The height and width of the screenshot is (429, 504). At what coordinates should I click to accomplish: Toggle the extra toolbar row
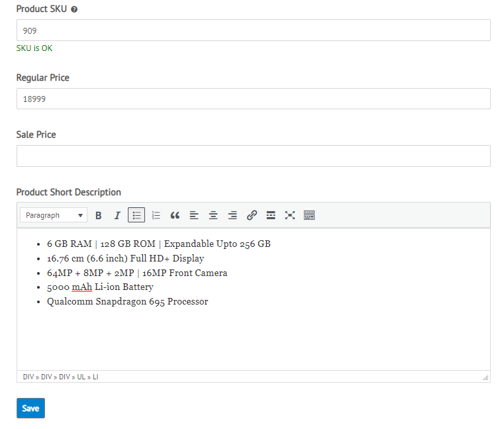[x=309, y=215]
